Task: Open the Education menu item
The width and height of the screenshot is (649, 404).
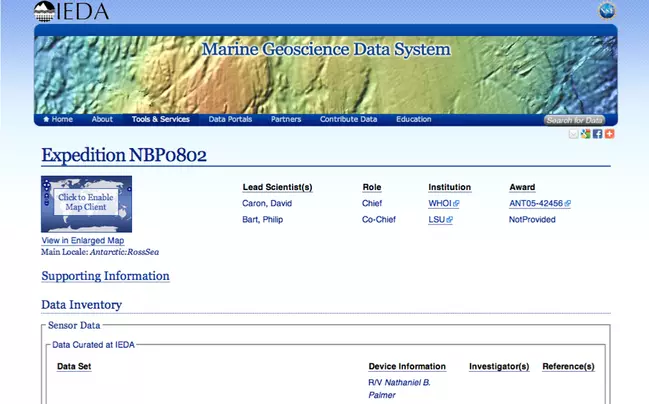Action: (x=413, y=119)
